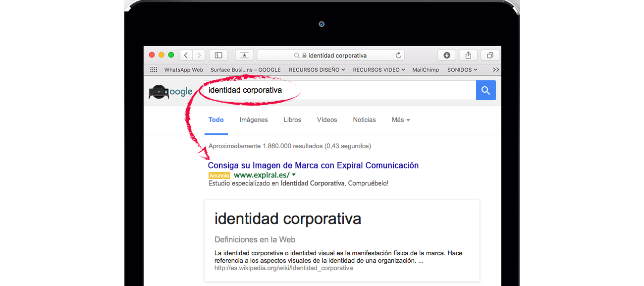This screenshot has height=286, width=644.
Task: Open Consiga su Imagen de Marca ad link
Action: (x=313, y=166)
